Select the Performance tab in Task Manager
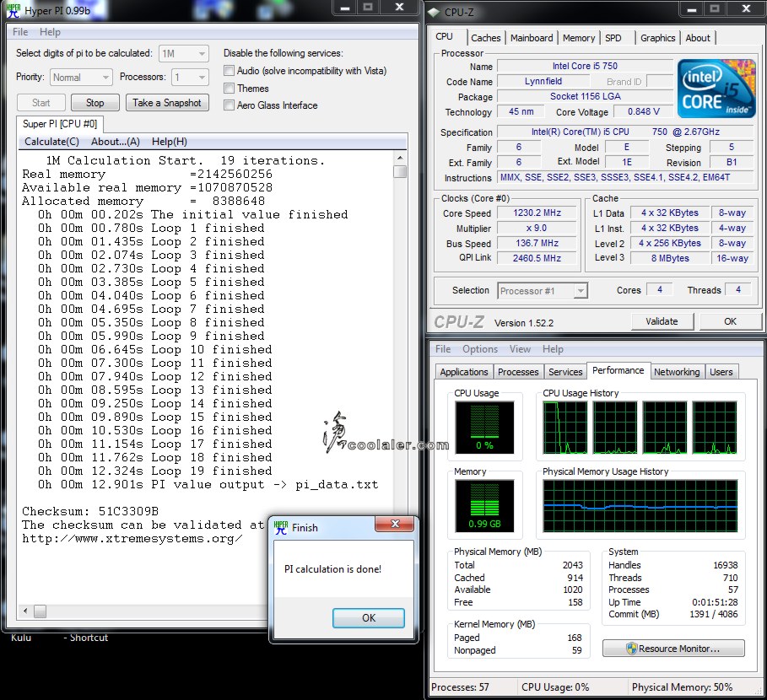Viewport: 767px width, 700px height. (618, 370)
